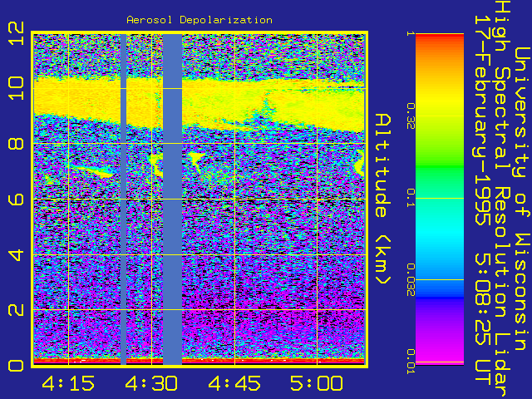This screenshot has height=399, width=532.
Task: Click the 'University of Wisconsin' heading
Action: point(523,199)
